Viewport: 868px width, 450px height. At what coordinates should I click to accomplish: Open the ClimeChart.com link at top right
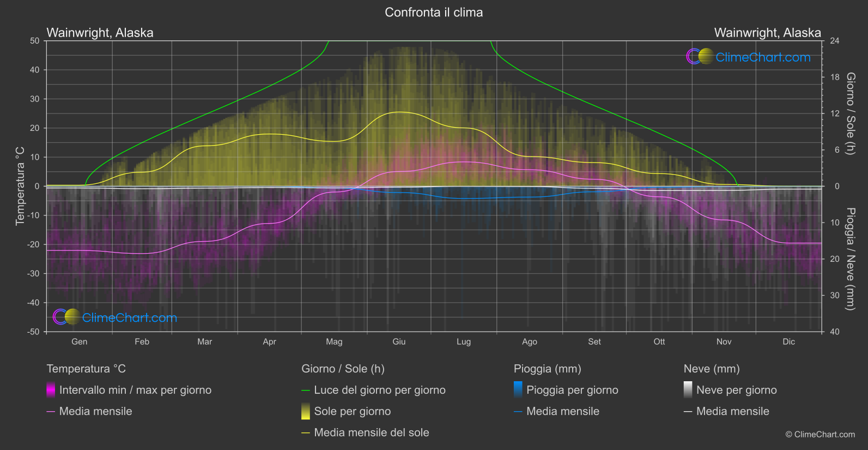point(763,57)
